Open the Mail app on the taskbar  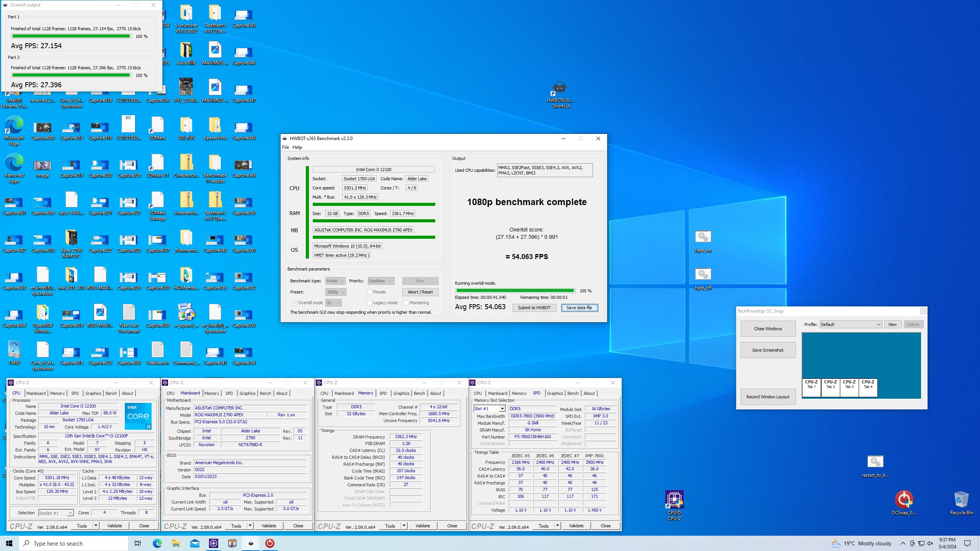click(x=195, y=543)
